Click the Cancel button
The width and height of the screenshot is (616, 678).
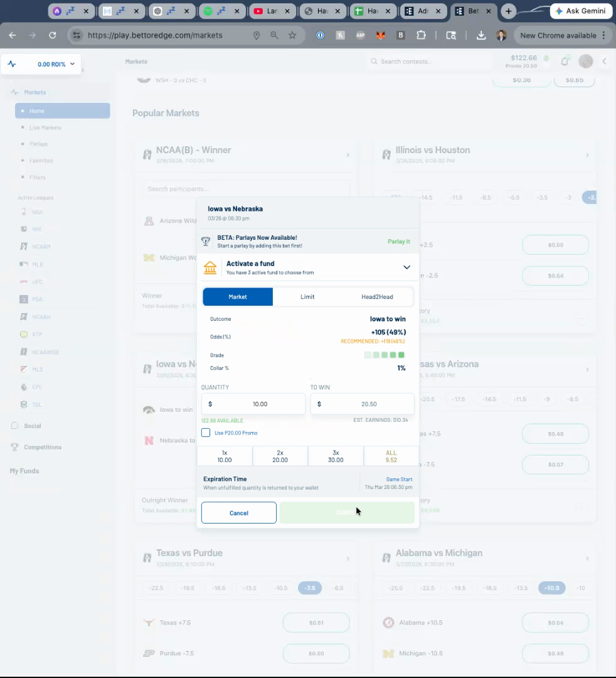pyautogui.click(x=238, y=513)
